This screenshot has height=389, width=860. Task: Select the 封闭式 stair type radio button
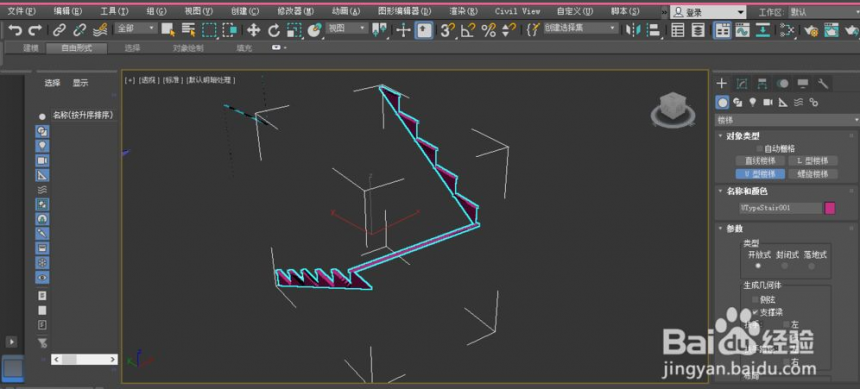coord(785,266)
